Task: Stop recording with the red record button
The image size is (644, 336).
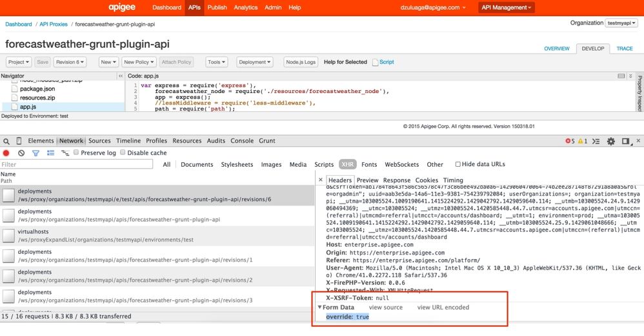Action: (6, 153)
